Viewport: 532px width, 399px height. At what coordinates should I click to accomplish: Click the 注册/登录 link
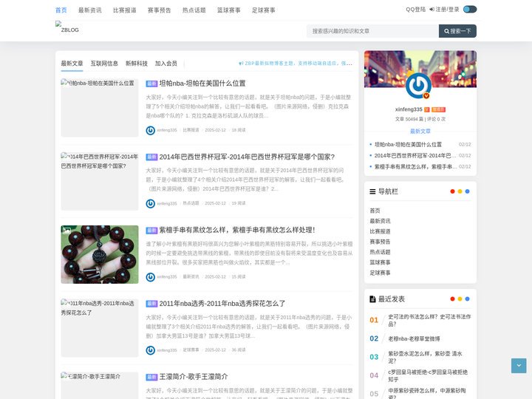click(444, 10)
